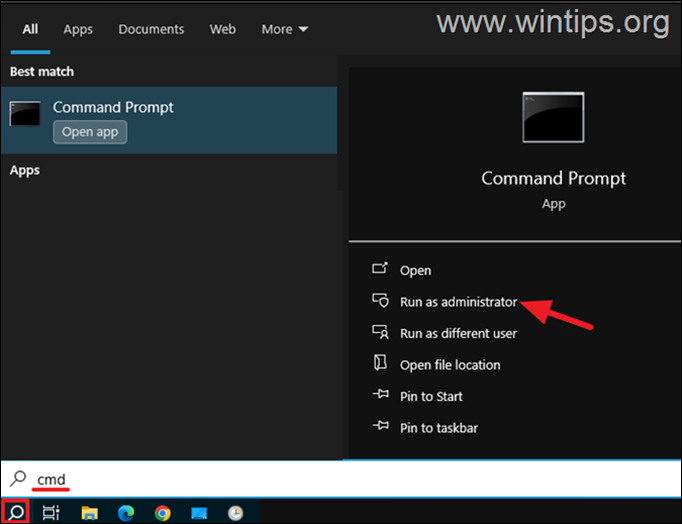Click the search input field containing cmd
Viewport: 682px width, 524px height.
341,479
